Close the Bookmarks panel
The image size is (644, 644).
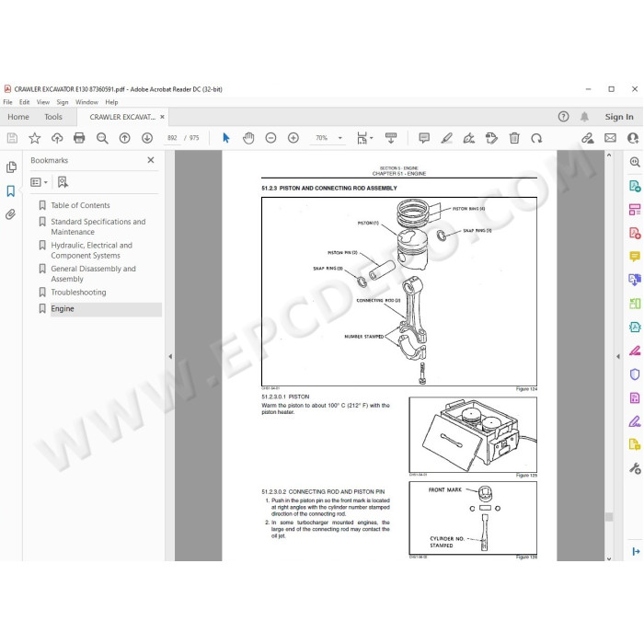[x=151, y=160]
